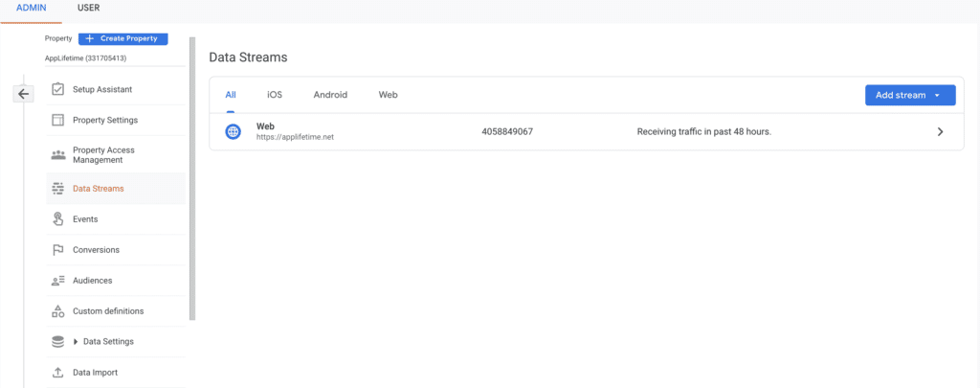Screen dimensions: 980x388
Task: Click the Data Streams icon in sidebar
Action: [57, 189]
